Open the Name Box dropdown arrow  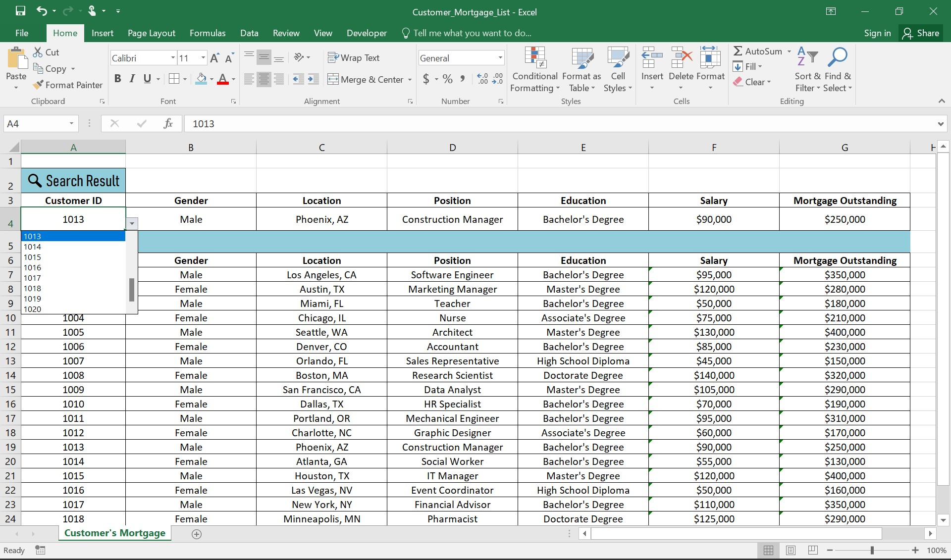(x=71, y=123)
